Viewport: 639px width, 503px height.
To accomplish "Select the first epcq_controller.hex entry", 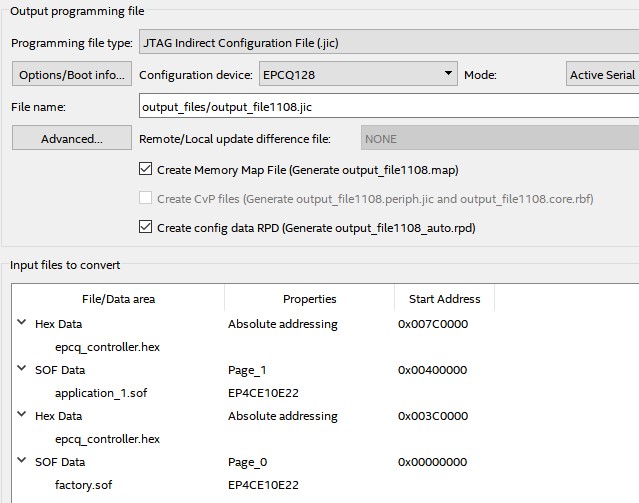I will (x=107, y=347).
